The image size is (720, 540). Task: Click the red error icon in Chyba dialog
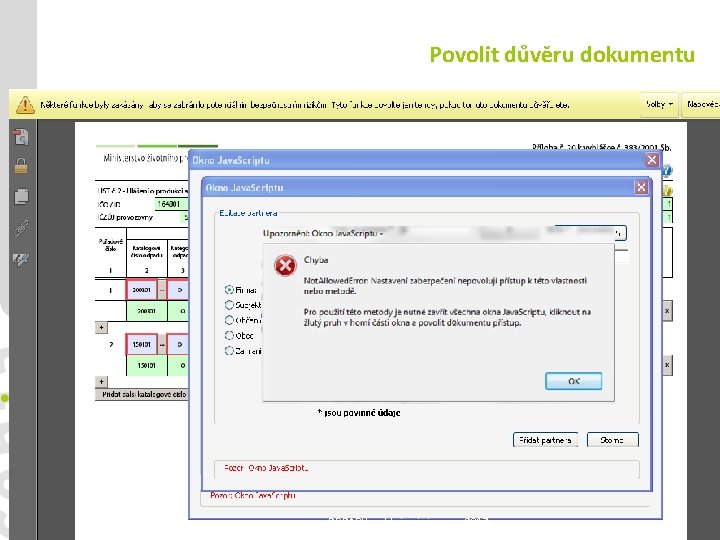[285, 265]
